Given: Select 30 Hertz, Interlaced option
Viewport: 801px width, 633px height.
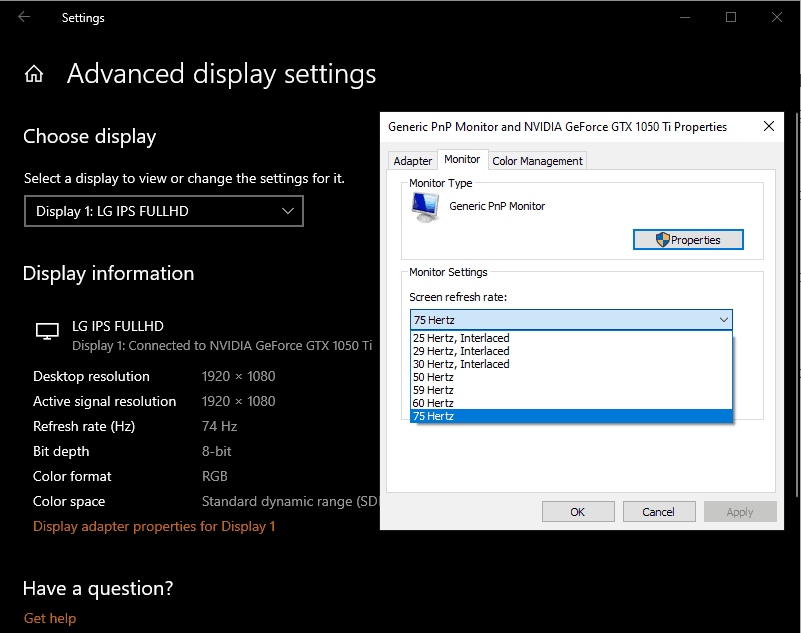Looking at the screenshot, I should [571, 364].
